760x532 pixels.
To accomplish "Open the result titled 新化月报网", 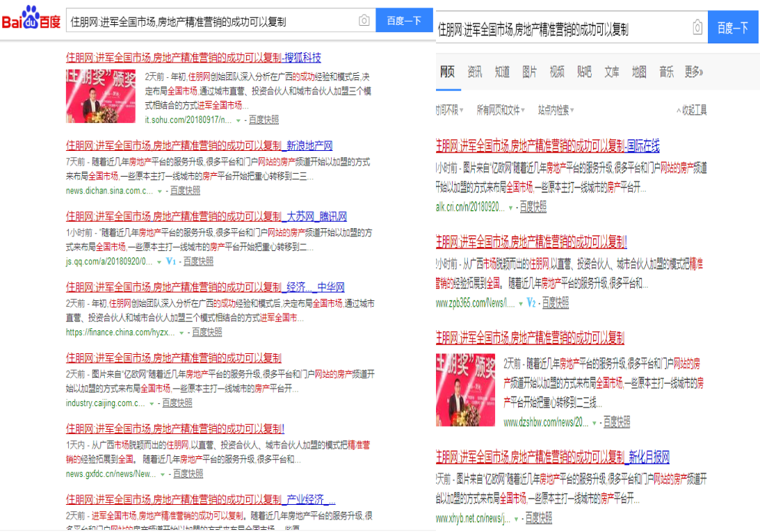I will (553, 457).
